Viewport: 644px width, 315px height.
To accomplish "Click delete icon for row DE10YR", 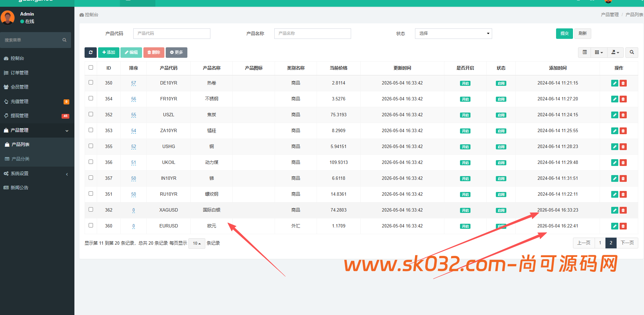I will (x=623, y=83).
